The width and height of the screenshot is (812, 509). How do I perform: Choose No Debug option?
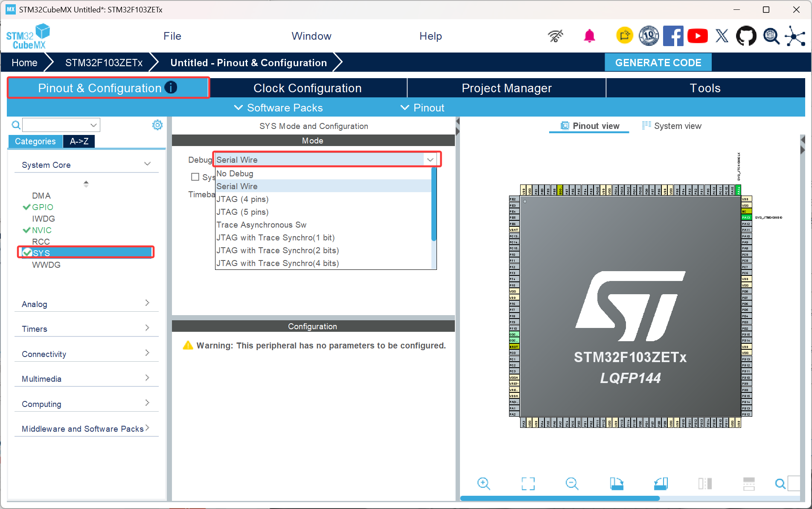pyautogui.click(x=323, y=173)
